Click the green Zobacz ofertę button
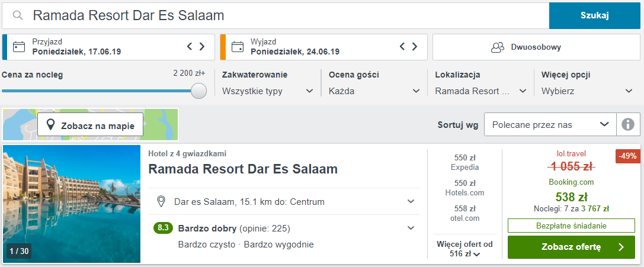Viewport: 644px width, 267px height. coord(571,247)
